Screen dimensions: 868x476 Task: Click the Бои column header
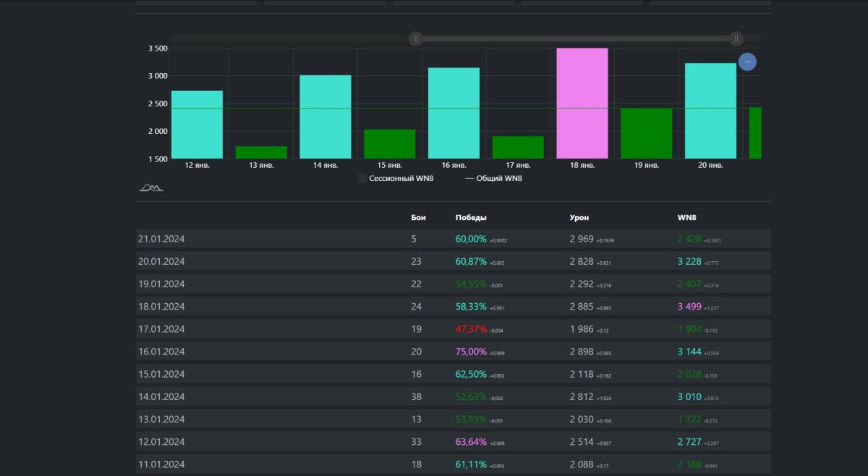click(418, 217)
